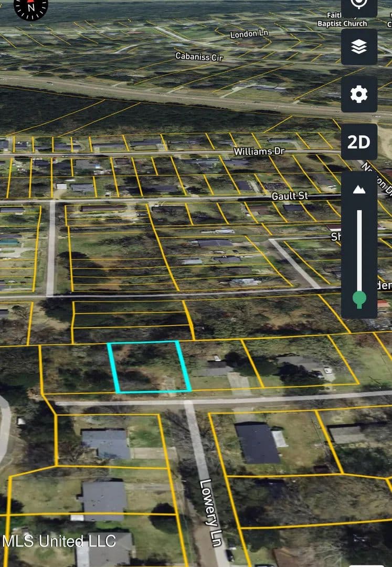
Task: Click the green tilt slider handle
Action: 359,299
